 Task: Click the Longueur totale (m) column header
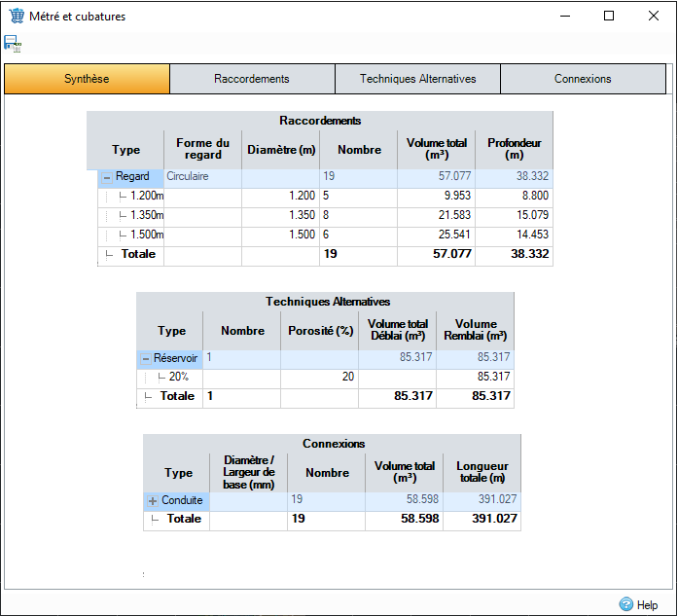tap(482, 472)
